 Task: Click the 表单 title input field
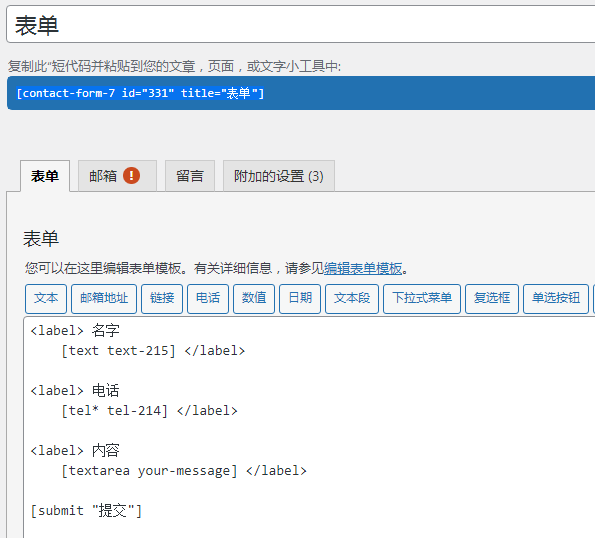[301, 24]
